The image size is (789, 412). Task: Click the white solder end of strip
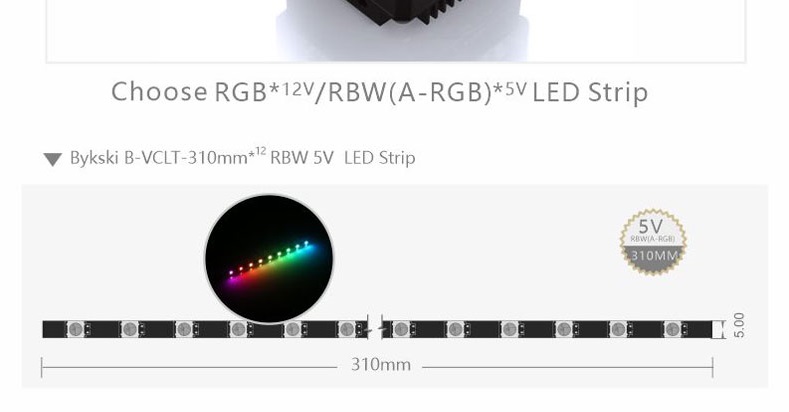[716, 329]
